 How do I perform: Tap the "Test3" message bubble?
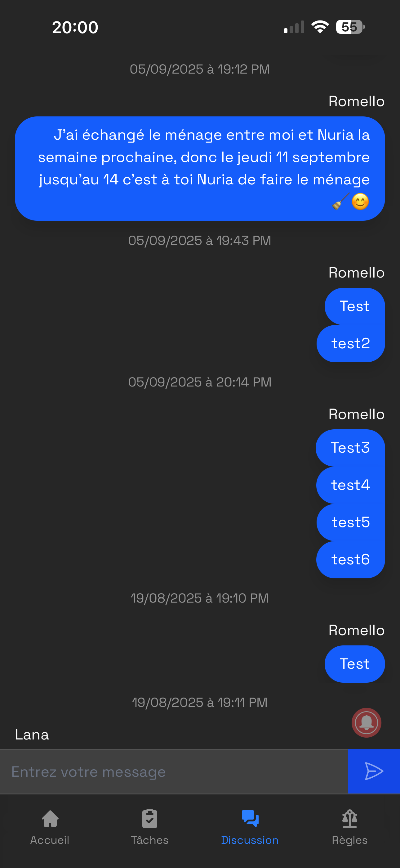tap(350, 448)
